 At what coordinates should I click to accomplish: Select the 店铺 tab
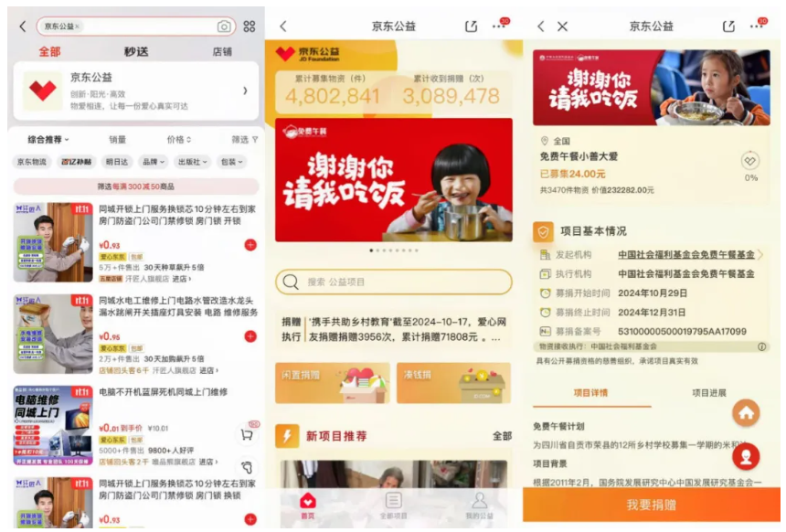pos(222,51)
